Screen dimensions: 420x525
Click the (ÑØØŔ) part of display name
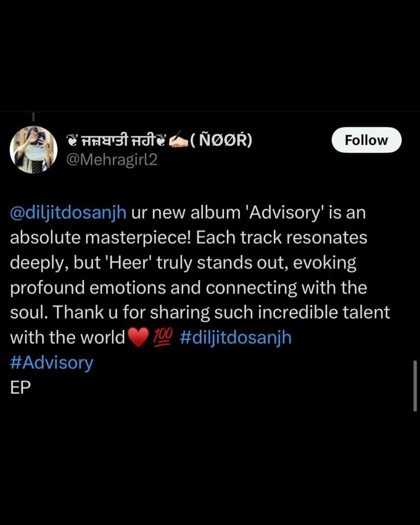point(221,140)
